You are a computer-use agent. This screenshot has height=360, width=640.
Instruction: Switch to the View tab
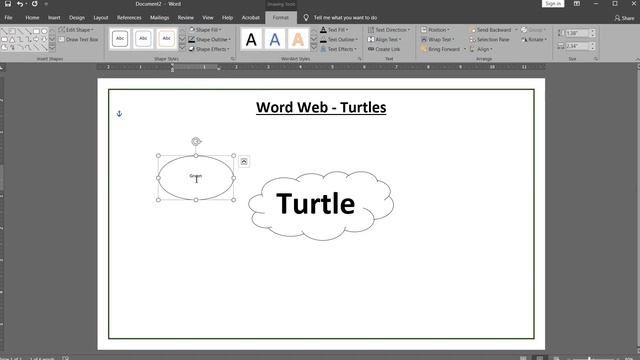point(208,18)
